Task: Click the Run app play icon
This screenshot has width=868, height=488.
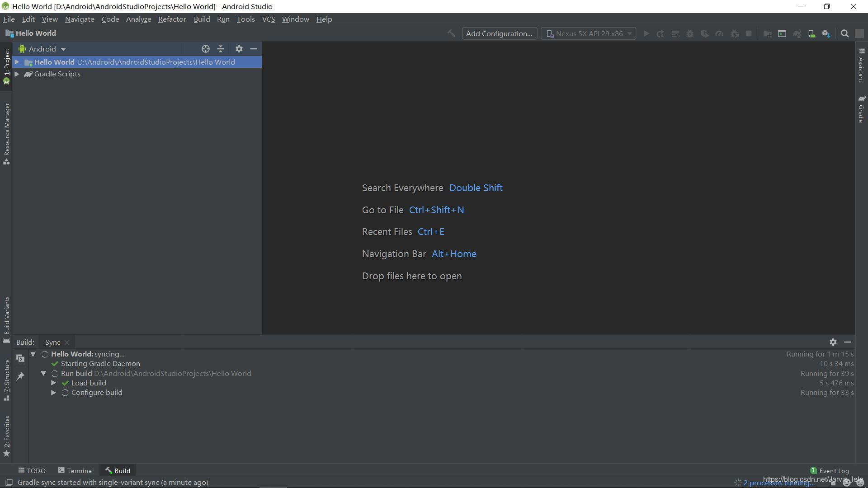Action: [x=646, y=33]
